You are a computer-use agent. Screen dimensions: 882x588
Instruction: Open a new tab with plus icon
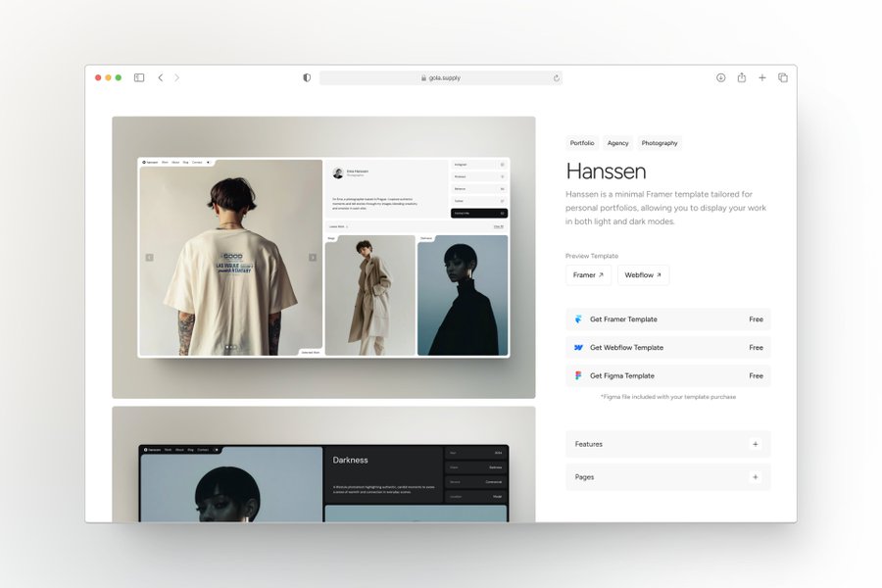click(x=762, y=77)
